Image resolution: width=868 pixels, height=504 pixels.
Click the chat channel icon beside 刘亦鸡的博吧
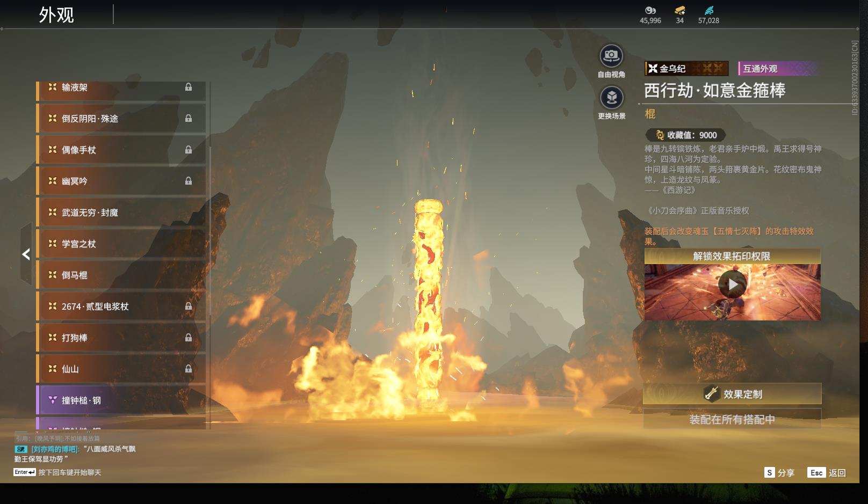tap(20, 449)
